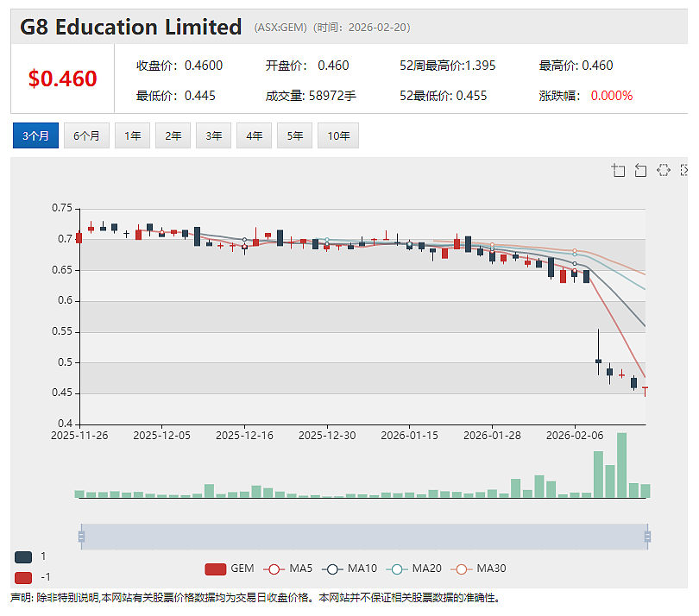The image size is (699, 616).
Task: Click the 2026-01-28 x-axis date label
Action: 492,436
